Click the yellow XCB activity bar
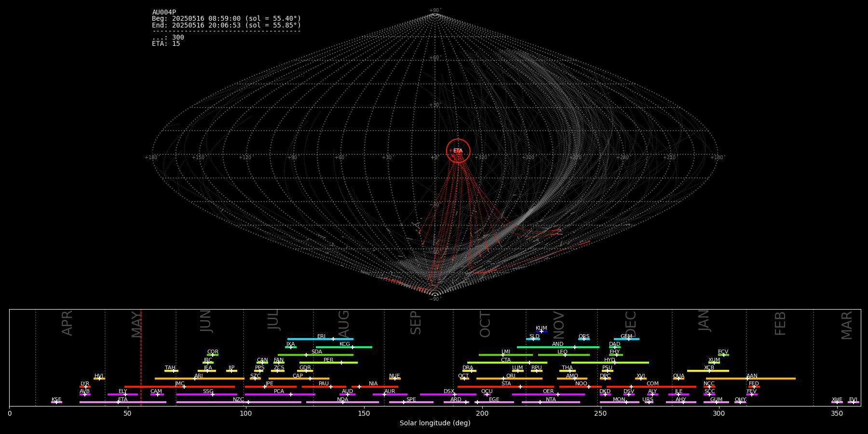 click(x=708, y=371)
